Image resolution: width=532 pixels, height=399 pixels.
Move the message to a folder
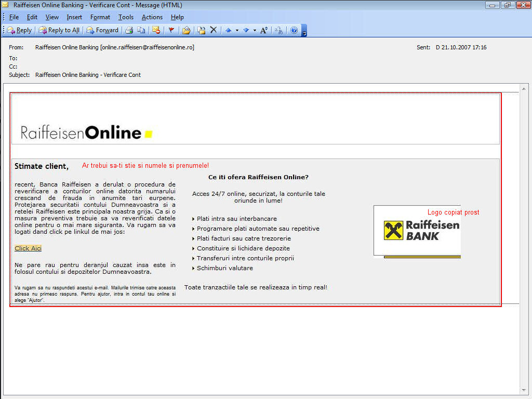(x=201, y=30)
